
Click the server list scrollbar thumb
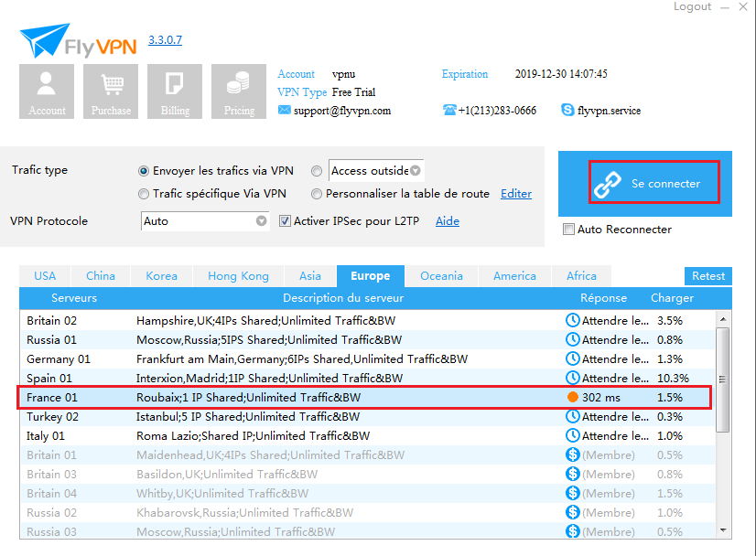coord(722,380)
